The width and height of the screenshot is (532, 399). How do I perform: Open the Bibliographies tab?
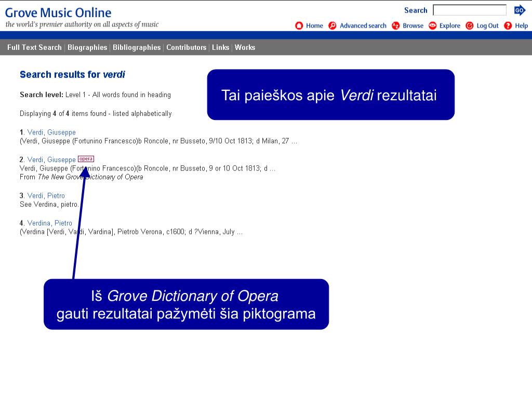pos(137,47)
